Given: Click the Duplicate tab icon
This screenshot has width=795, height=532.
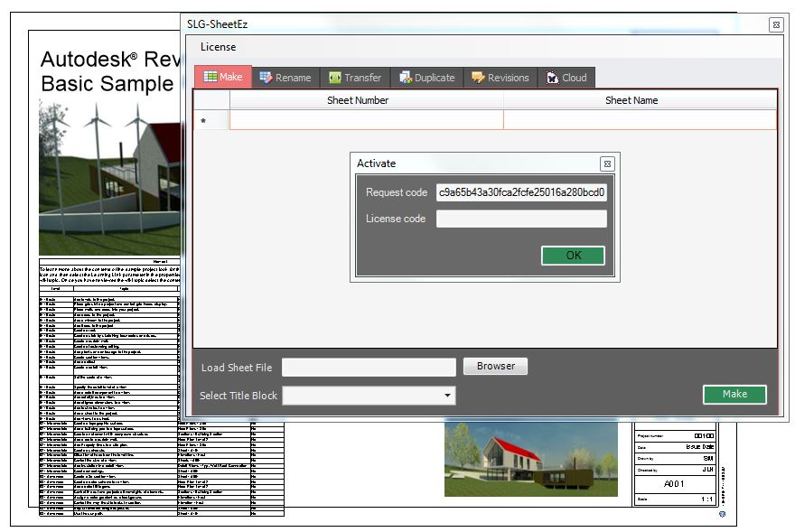Looking at the screenshot, I should point(406,77).
